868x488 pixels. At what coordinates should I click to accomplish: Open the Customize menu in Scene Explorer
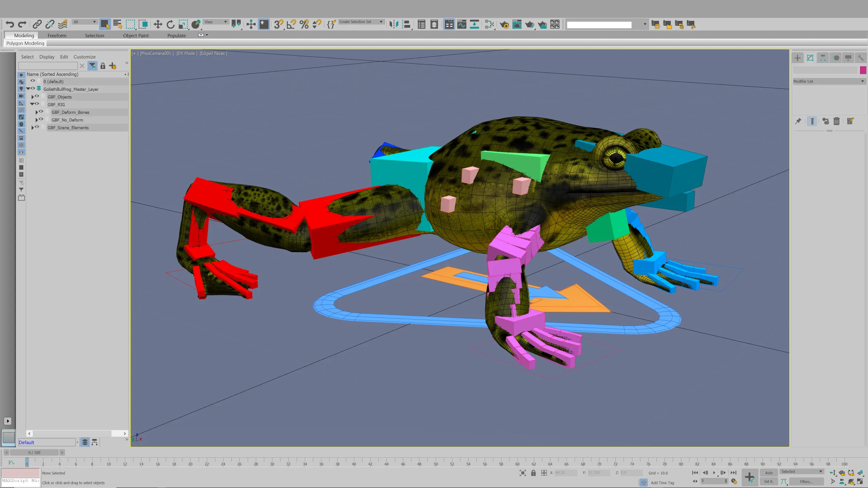click(x=84, y=57)
